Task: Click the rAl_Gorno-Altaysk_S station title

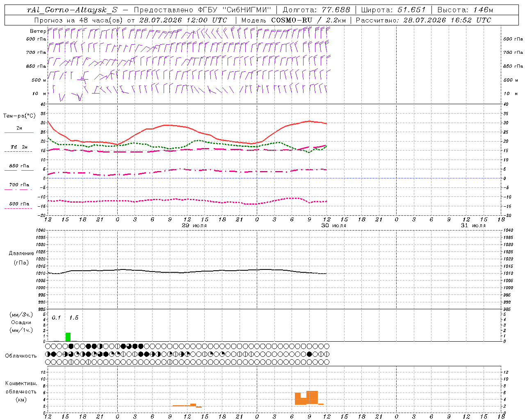Action: pos(72,10)
